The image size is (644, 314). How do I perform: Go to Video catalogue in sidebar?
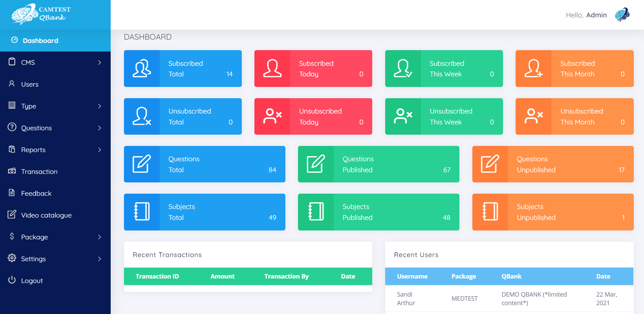(46, 215)
